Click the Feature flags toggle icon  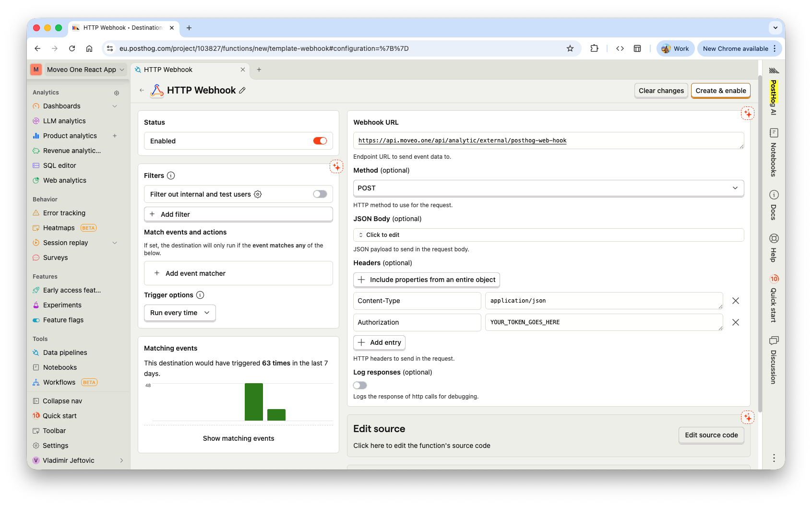tap(36, 320)
